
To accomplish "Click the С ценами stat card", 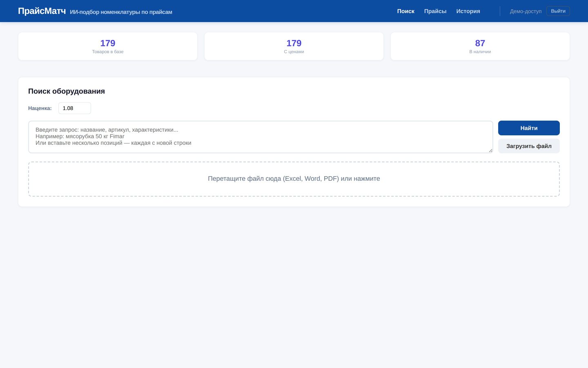I will point(294,46).
